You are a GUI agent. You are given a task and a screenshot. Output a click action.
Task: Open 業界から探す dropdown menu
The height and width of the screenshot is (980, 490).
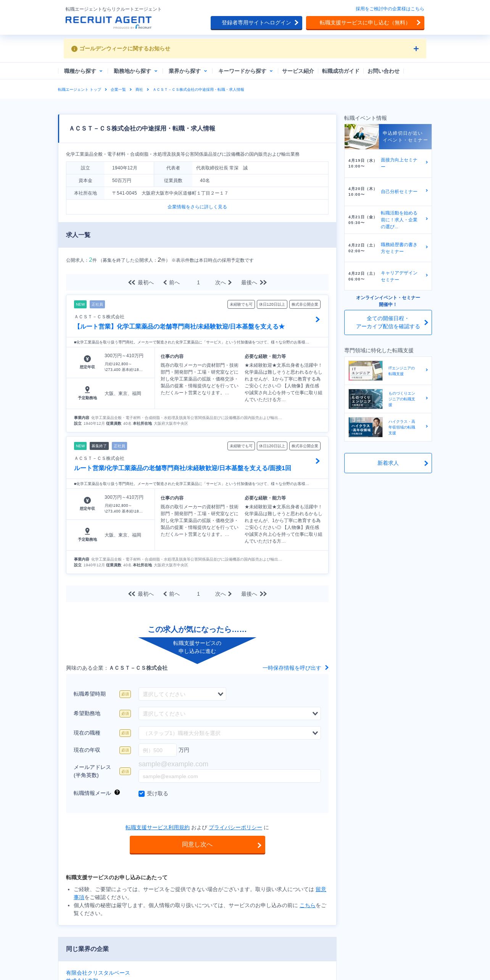[x=188, y=71]
